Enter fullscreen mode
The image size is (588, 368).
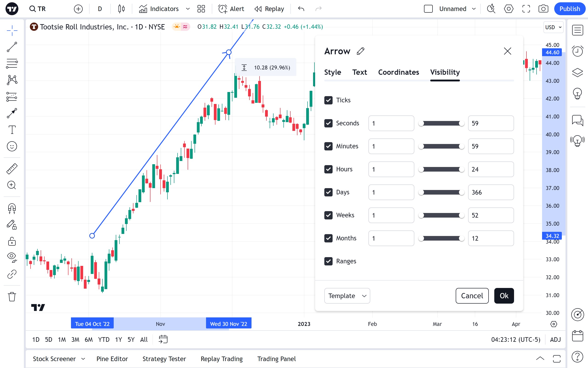526,9
